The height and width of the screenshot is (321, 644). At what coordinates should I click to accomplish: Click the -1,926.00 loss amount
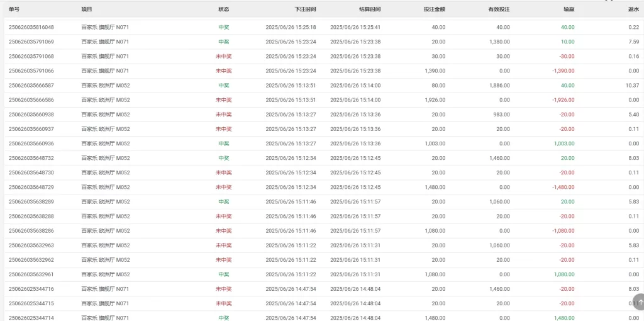[x=563, y=100]
